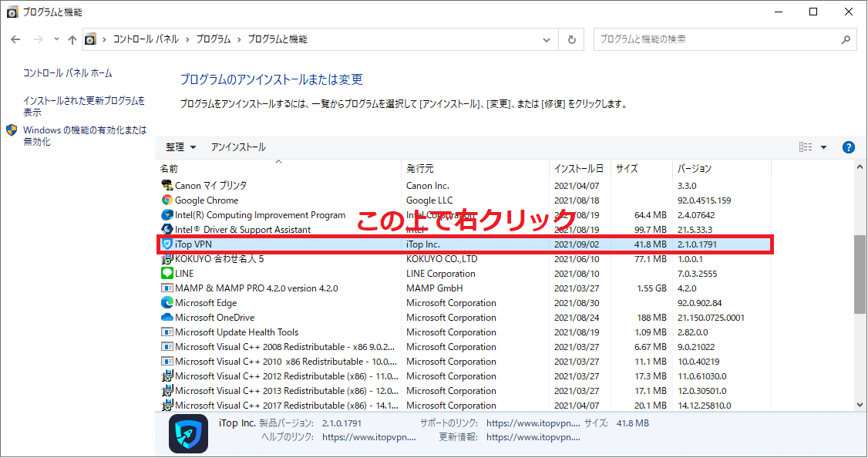Select the Microsoft Edge program name

pyautogui.click(x=206, y=303)
